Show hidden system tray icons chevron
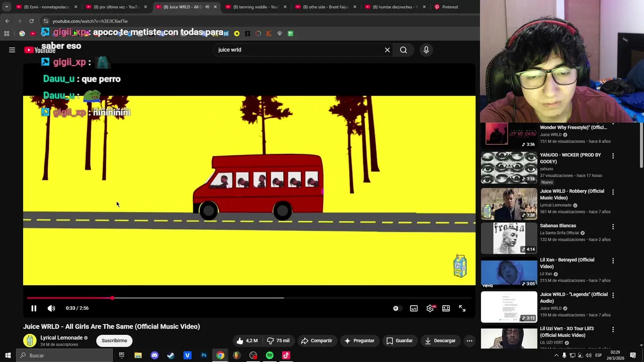 [556, 355]
